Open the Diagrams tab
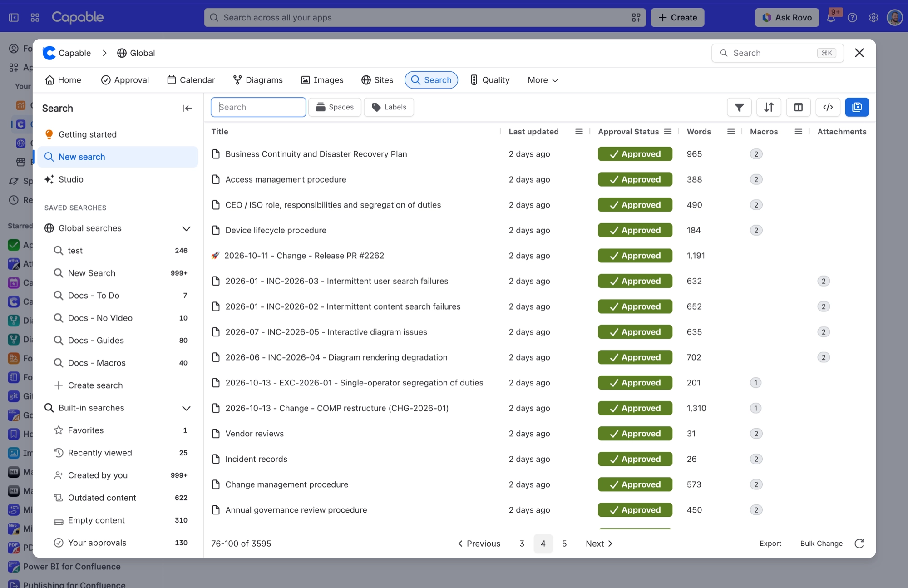908x588 pixels. click(x=258, y=80)
